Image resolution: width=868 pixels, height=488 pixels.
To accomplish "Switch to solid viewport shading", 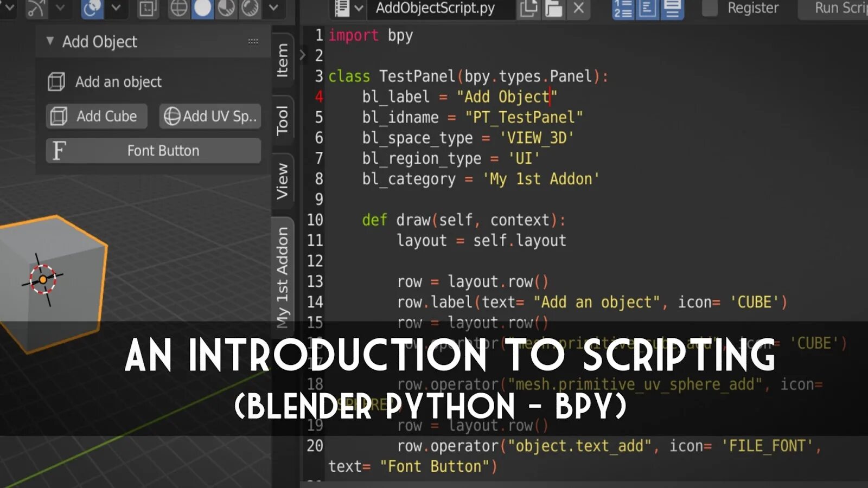I will [202, 8].
